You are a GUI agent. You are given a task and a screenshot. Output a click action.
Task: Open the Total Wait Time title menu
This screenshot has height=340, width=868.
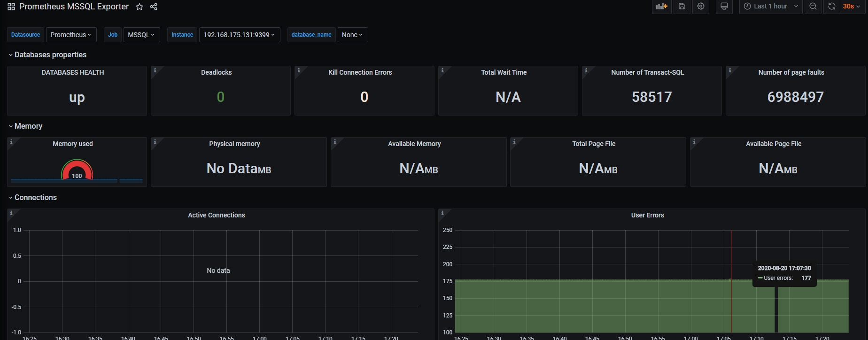504,72
